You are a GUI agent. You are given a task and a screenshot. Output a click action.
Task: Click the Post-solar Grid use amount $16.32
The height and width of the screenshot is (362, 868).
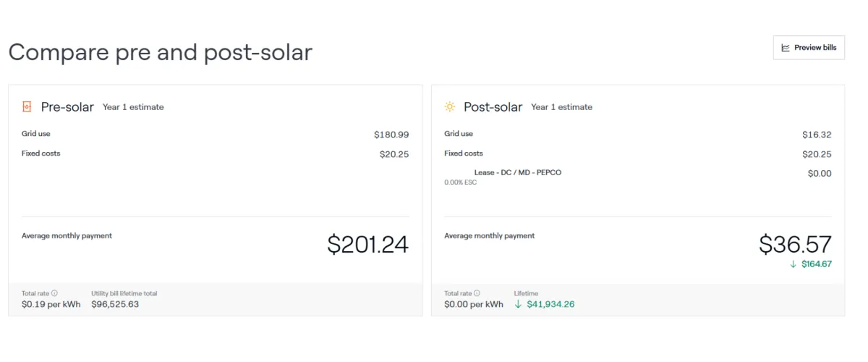817,135
